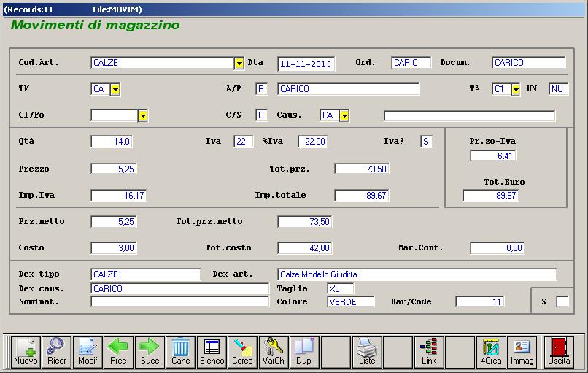Open the Ricer search magnifier icon

tap(56, 352)
